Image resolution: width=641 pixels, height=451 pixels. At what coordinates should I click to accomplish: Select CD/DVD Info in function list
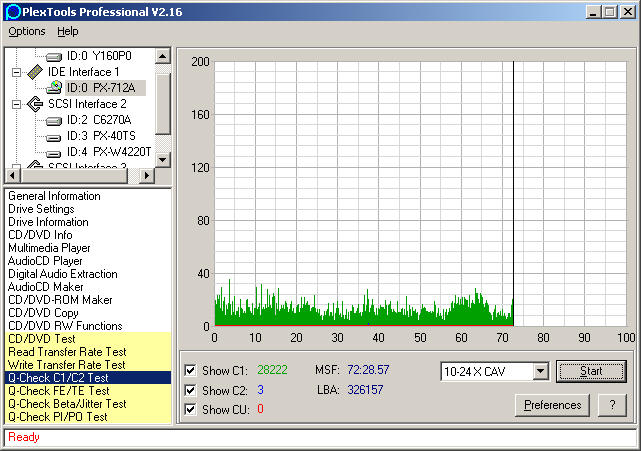point(40,235)
